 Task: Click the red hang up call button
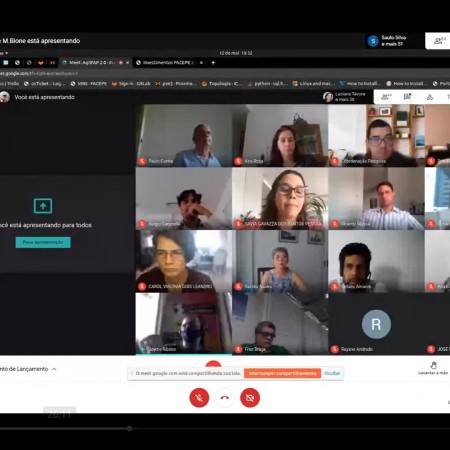click(225, 397)
